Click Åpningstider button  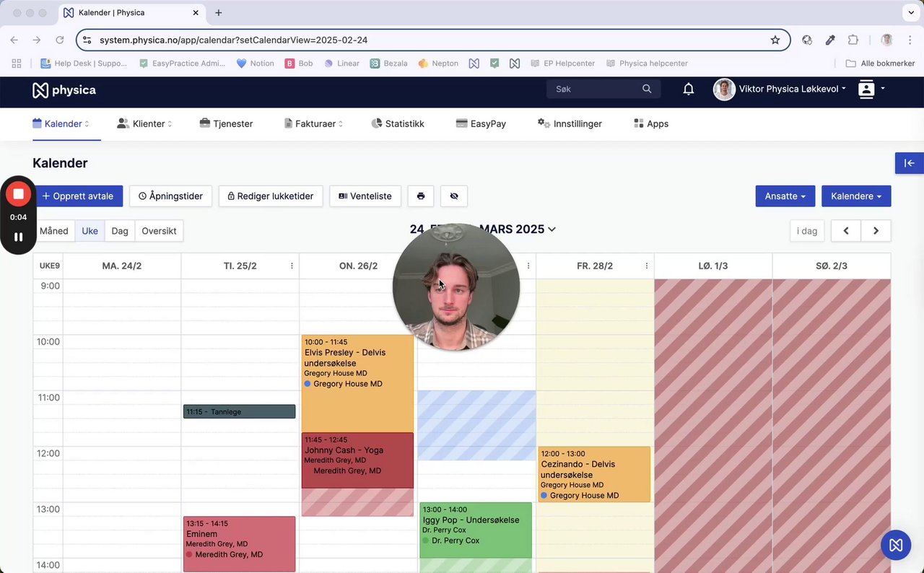(x=170, y=196)
